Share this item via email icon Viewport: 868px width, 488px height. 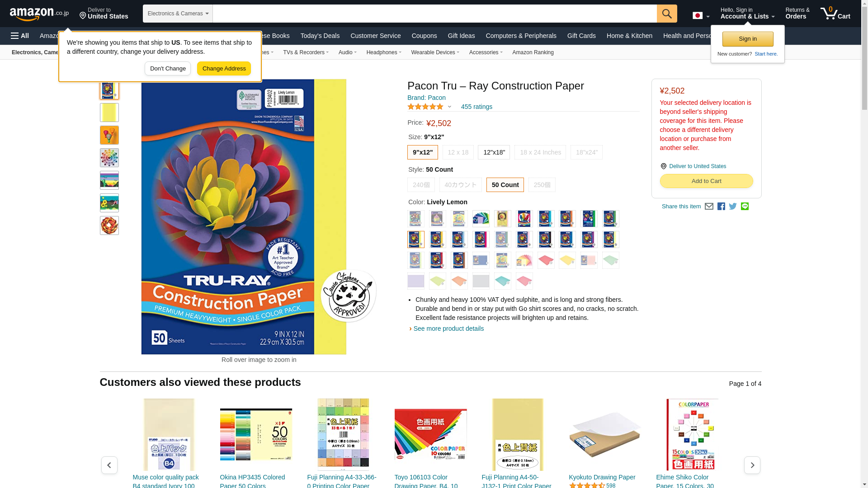[709, 206]
